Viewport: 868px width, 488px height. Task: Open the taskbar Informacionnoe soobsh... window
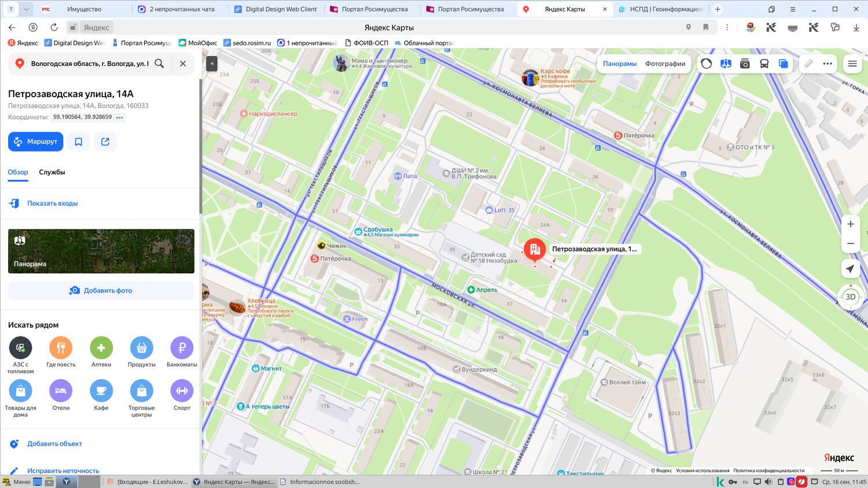tap(319, 482)
